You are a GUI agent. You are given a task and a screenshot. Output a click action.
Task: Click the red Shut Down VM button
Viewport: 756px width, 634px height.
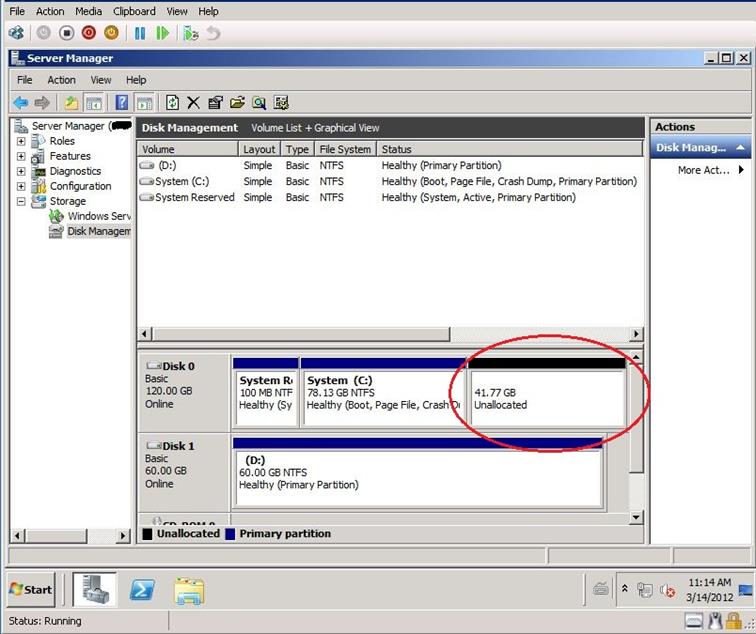88,33
